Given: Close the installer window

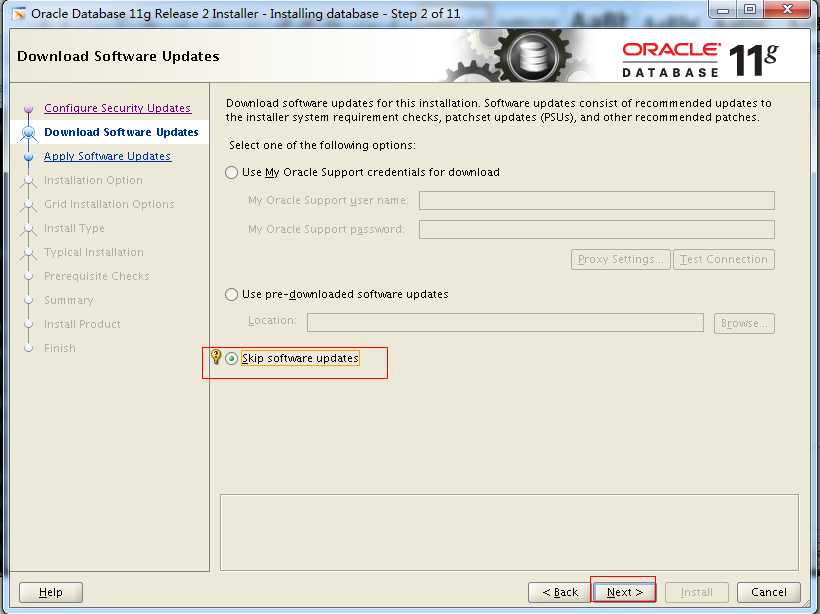Looking at the screenshot, I should click(788, 10).
